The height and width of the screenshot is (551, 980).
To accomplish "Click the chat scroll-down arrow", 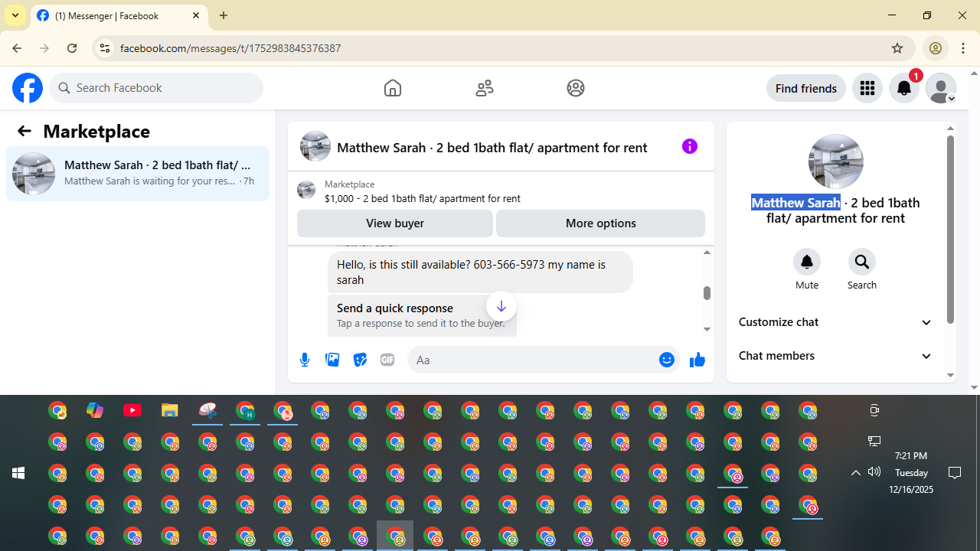I will [x=707, y=329].
